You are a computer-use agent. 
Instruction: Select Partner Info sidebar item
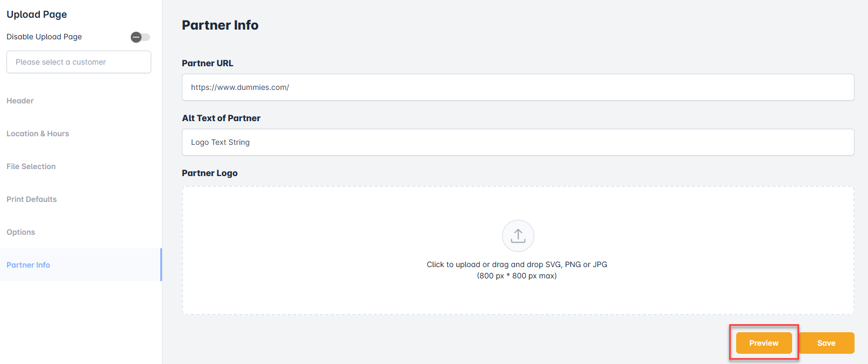coord(29,265)
